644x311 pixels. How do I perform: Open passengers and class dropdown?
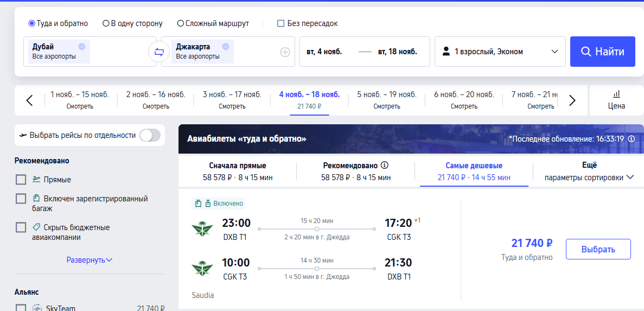click(x=500, y=52)
